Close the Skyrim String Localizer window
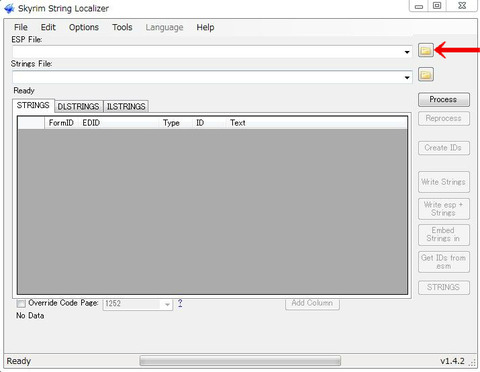Viewport: 480px width, 372px height. coord(462,6)
